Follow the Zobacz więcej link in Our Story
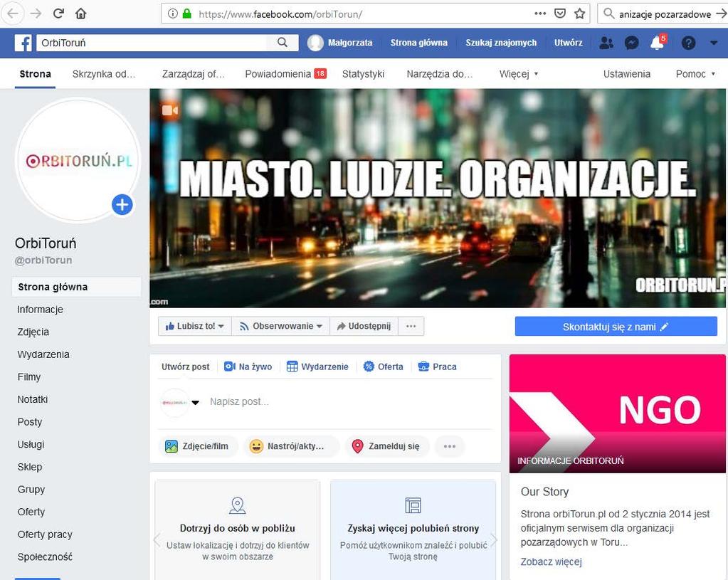This screenshot has height=580, width=728. (551, 562)
